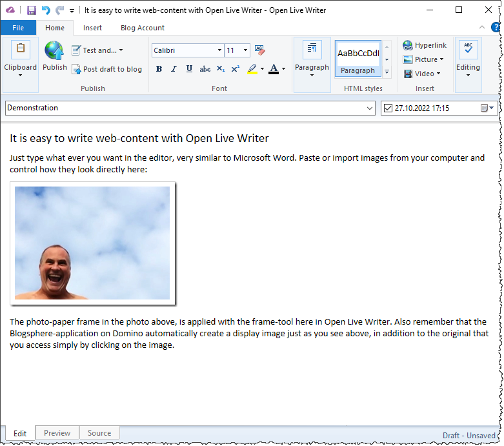Open the calendar date picker icon

point(487,108)
